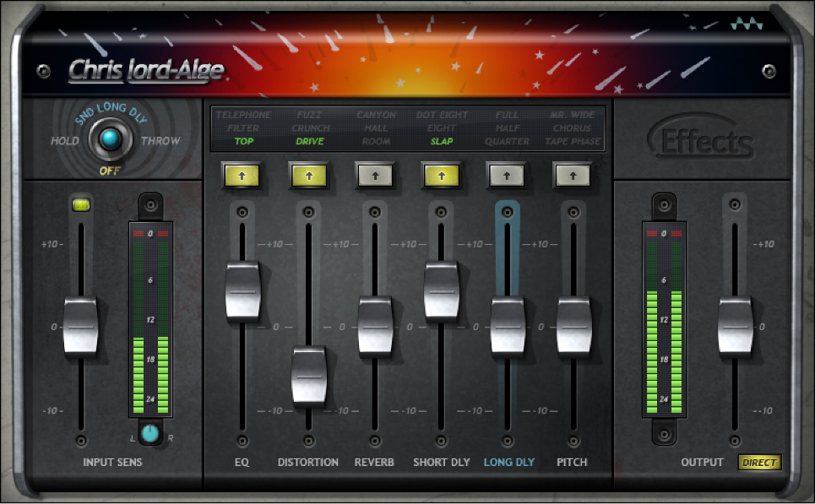Viewport: 815px width, 504px height.
Task: Toggle the EQ bypass arrow button
Action: pyautogui.click(x=242, y=175)
